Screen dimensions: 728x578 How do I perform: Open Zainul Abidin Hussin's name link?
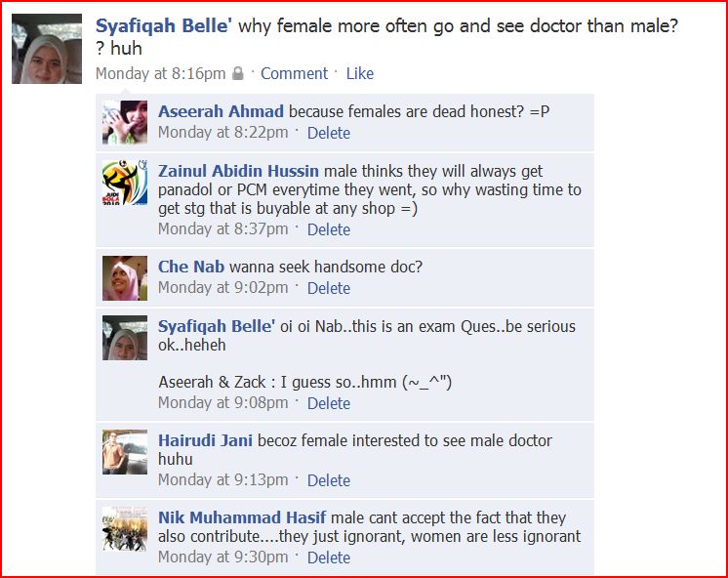[x=238, y=171]
